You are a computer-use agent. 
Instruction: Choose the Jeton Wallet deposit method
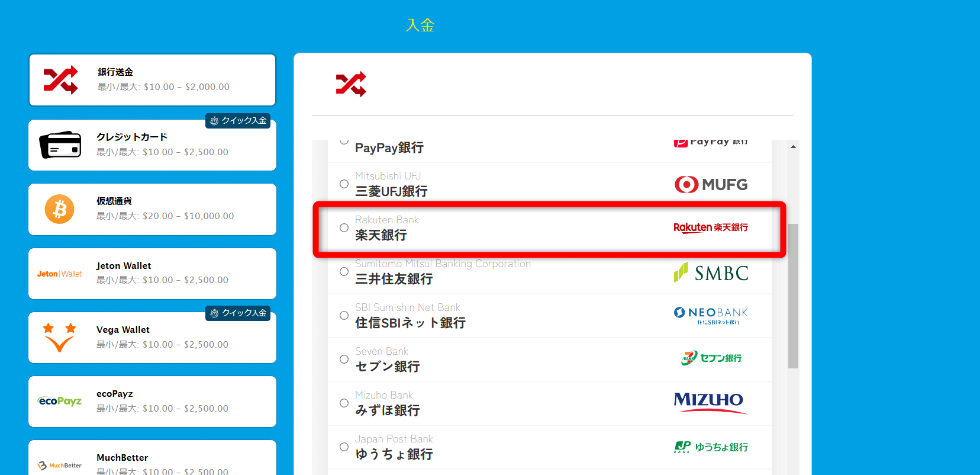pyautogui.click(x=152, y=274)
